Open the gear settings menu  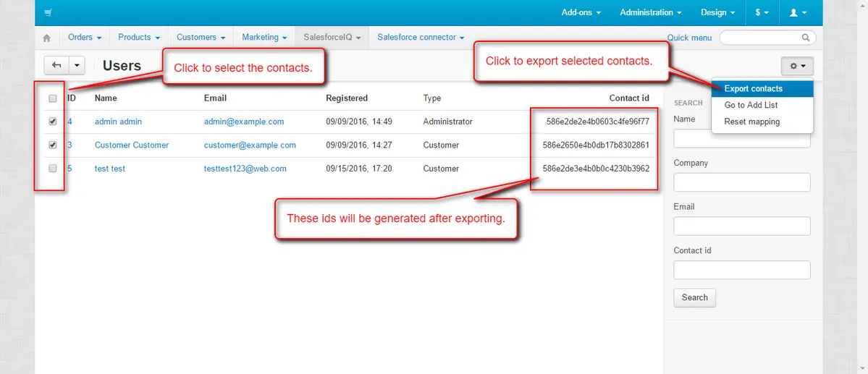[797, 66]
